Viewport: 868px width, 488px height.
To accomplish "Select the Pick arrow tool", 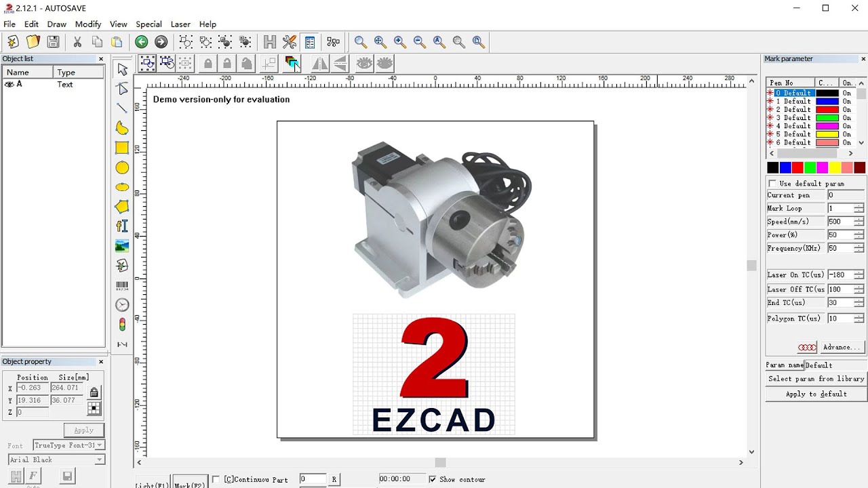I will pos(122,69).
